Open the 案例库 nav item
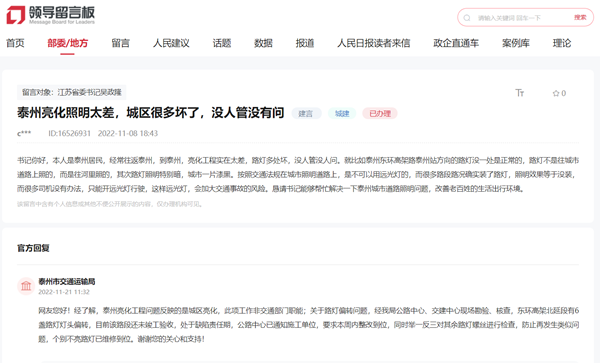The image size is (600, 363). pyautogui.click(x=516, y=43)
